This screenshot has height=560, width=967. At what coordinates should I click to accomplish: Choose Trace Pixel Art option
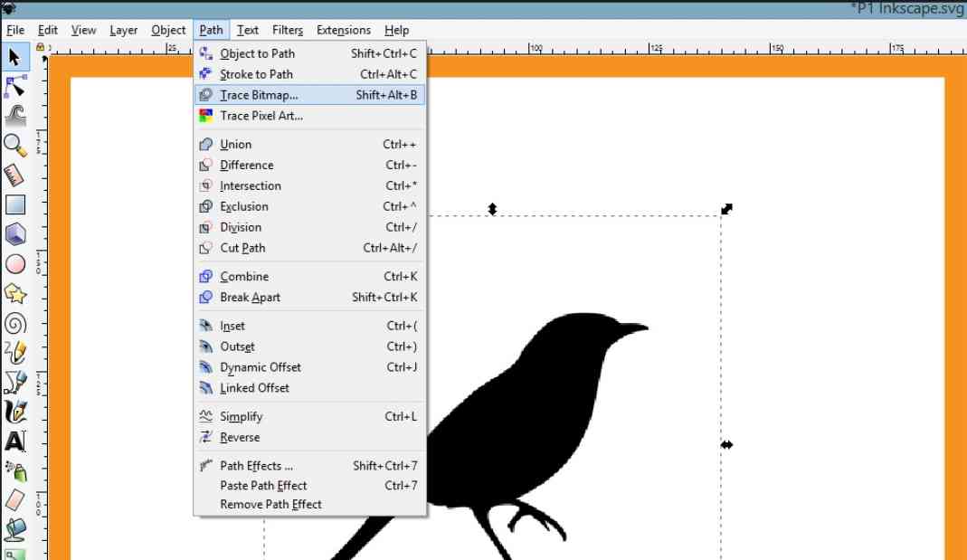pyautogui.click(x=261, y=116)
